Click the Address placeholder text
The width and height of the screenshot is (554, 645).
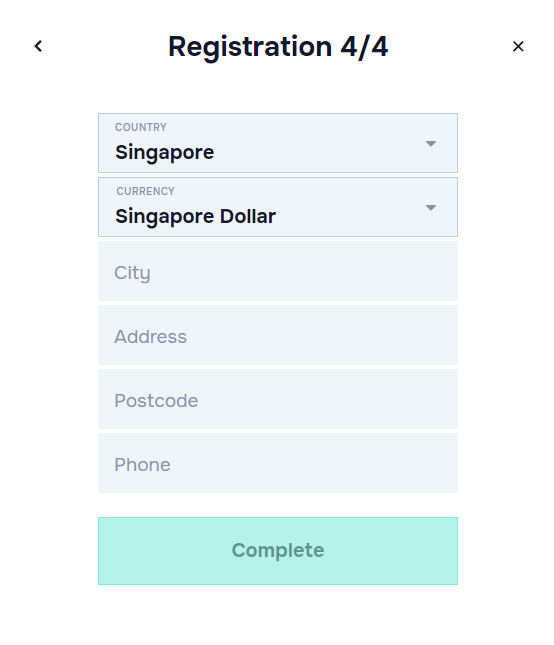click(151, 336)
